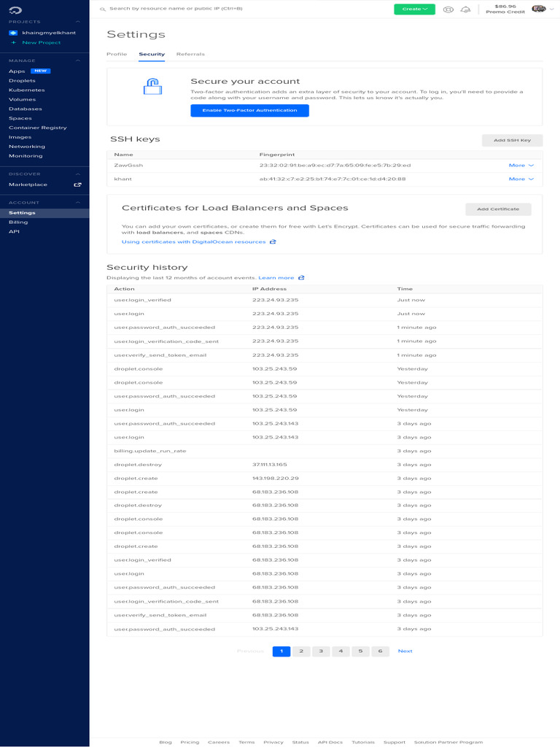Open Monitoring in the sidebar
This screenshot has width=560, height=747.
pos(26,156)
